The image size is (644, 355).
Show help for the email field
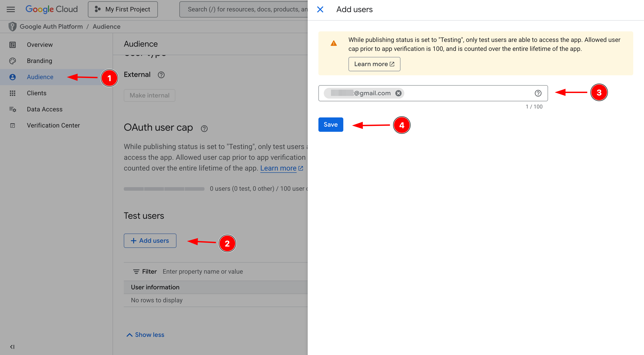(538, 93)
